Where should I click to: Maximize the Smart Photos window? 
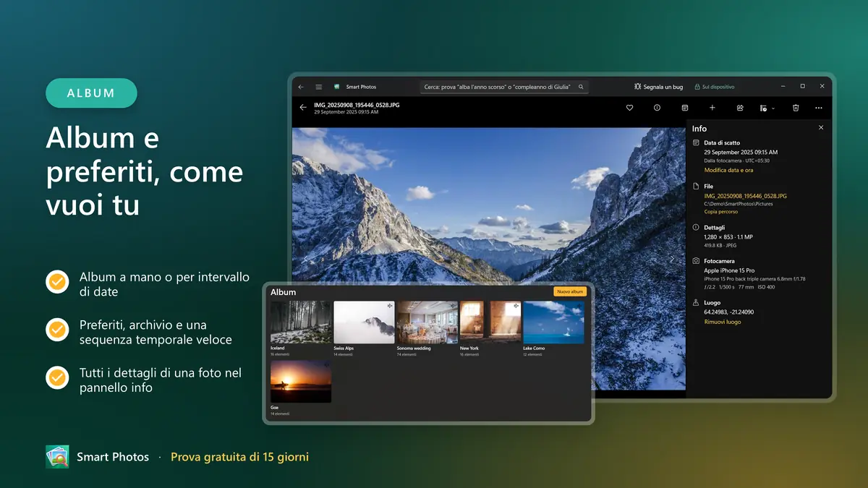click(x=802, y=86)
